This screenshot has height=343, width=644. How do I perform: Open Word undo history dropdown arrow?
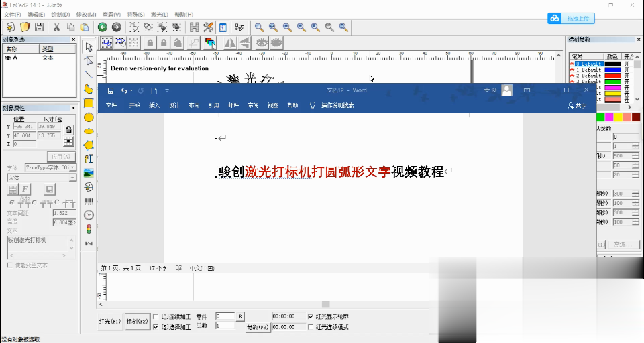coord(131,90)
